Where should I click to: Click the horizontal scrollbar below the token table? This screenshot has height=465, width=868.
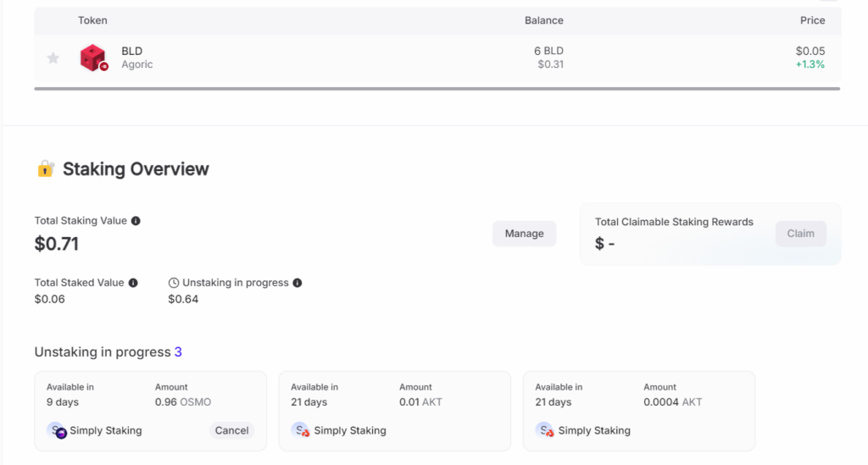[437, 88]
